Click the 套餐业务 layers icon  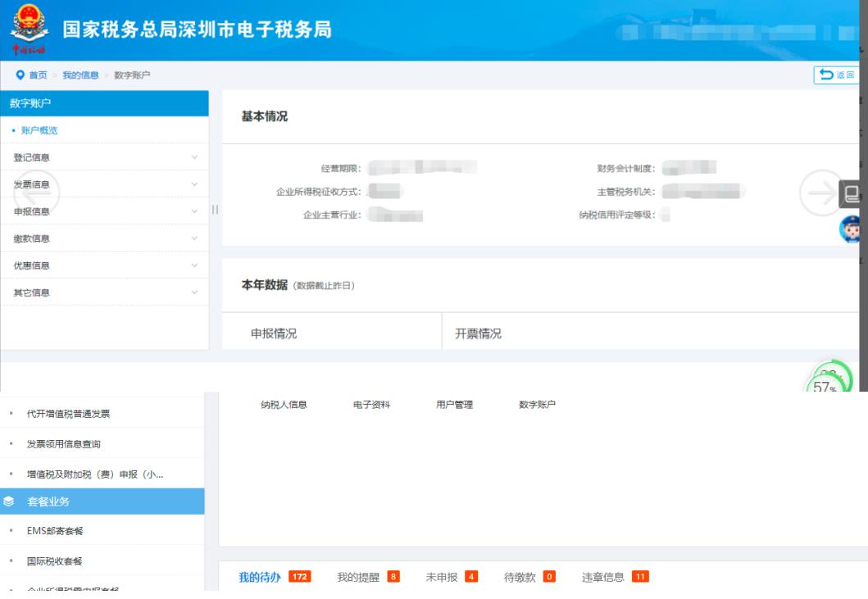tap(9, 501)
